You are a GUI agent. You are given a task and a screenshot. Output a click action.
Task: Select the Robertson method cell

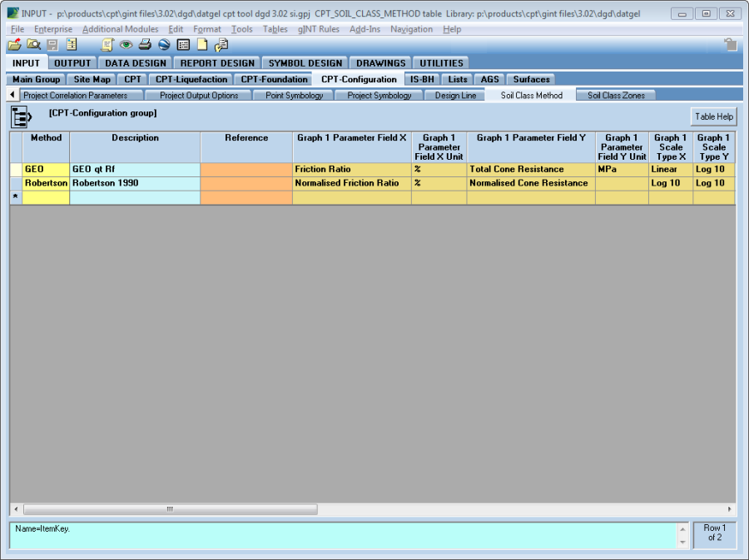(46, 183)
